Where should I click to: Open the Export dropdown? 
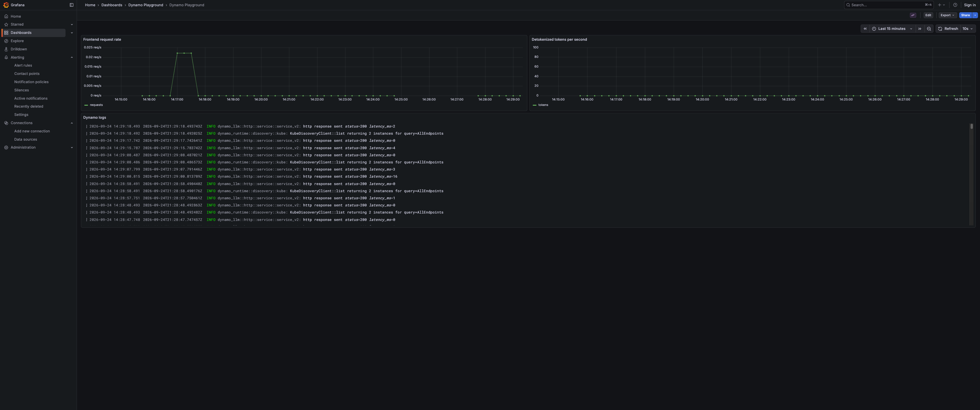(947, 15)
